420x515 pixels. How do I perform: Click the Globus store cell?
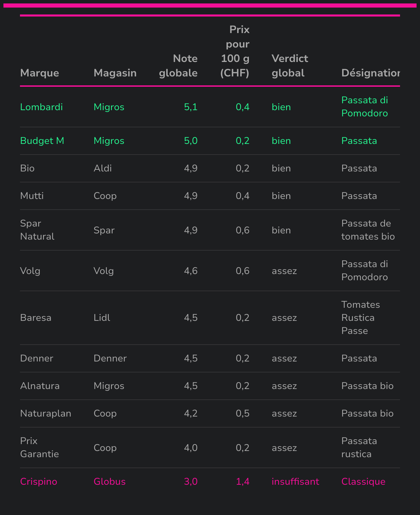109,482
